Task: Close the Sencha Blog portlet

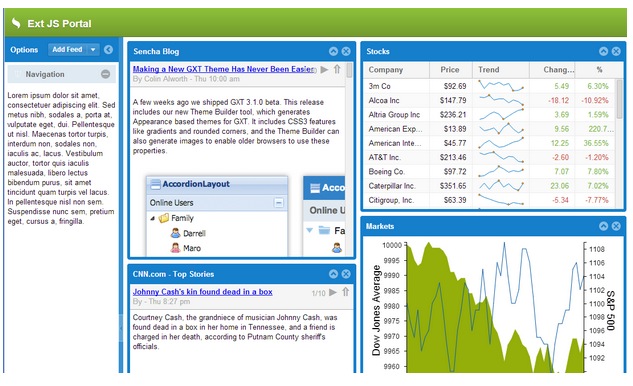Action: [346, 51]
